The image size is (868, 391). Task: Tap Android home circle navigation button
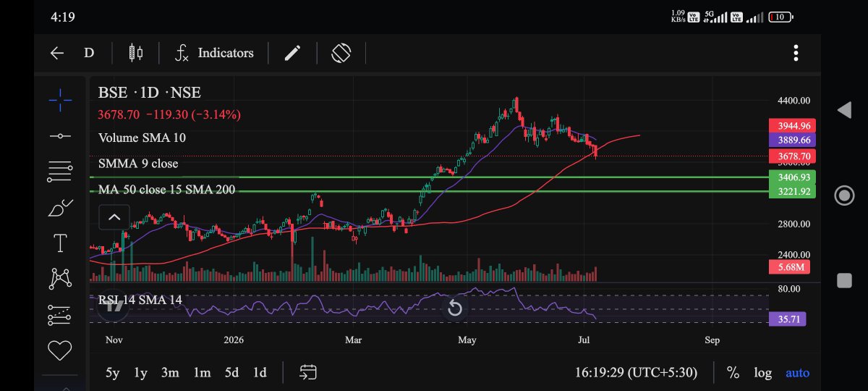click(844, 195)
